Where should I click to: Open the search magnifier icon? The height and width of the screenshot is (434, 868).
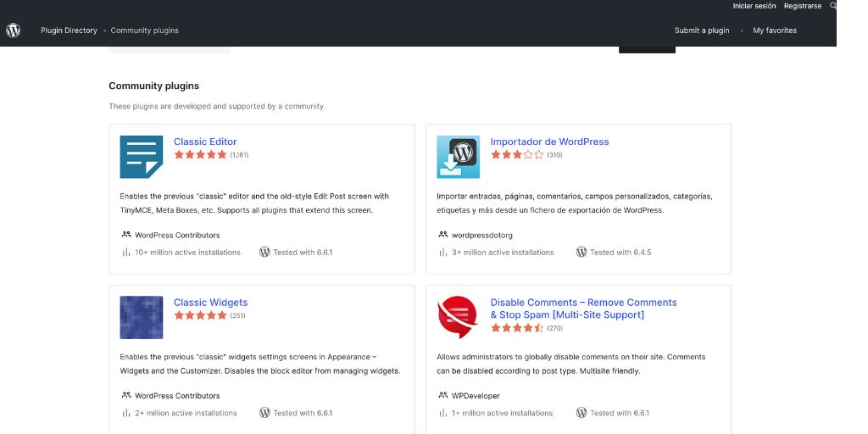click(834, 6)
